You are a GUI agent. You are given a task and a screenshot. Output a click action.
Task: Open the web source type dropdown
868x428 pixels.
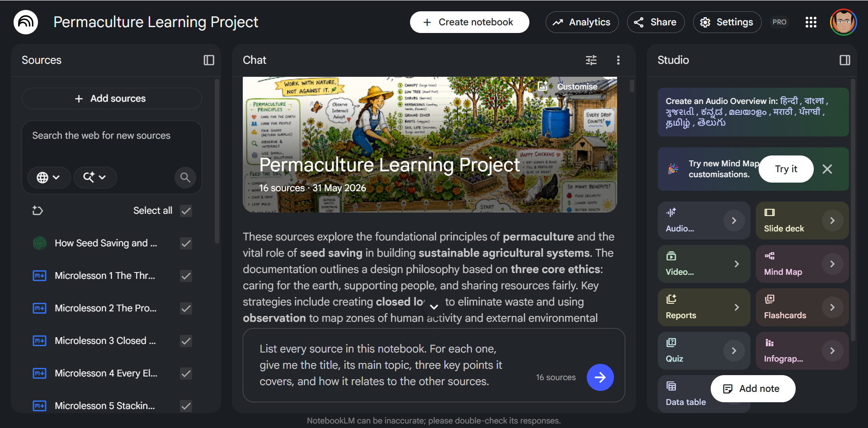[49, 177]
